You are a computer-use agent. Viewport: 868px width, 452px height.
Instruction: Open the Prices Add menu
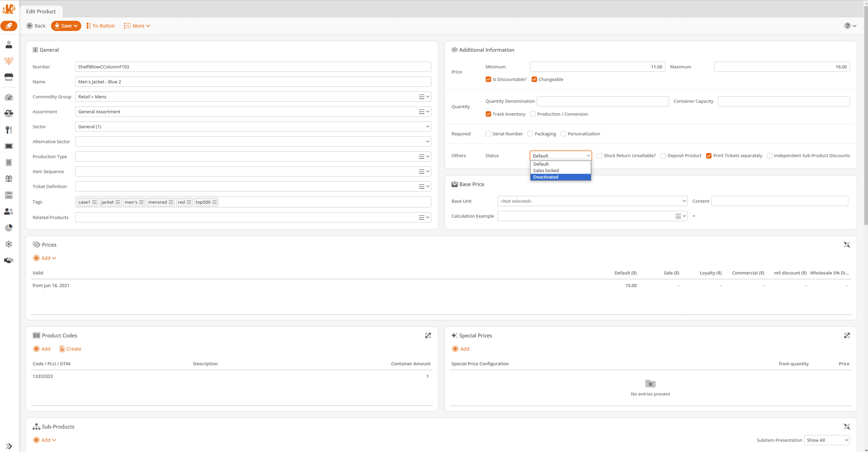(x=45, y=258)
